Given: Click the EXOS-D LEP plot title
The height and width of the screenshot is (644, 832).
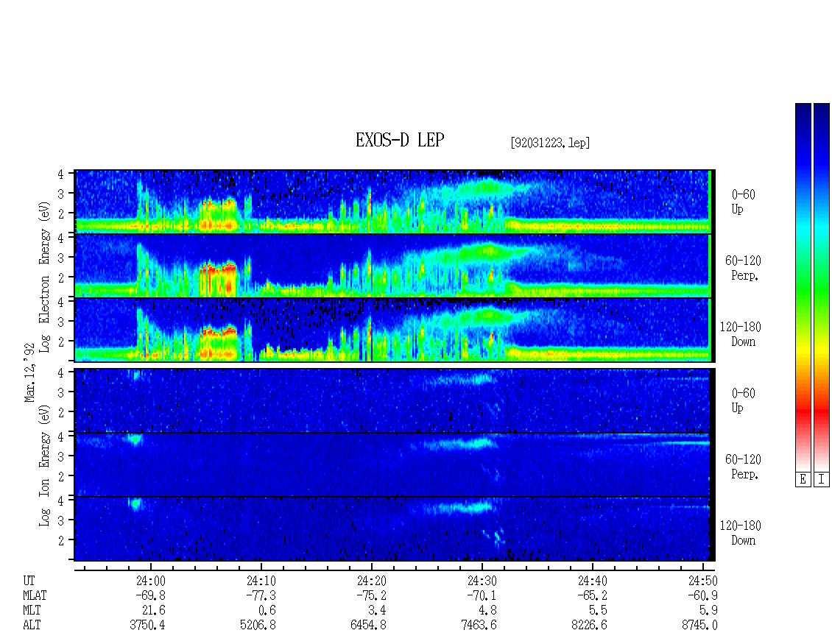Looking at the screenshot, I should pos(400,140).
